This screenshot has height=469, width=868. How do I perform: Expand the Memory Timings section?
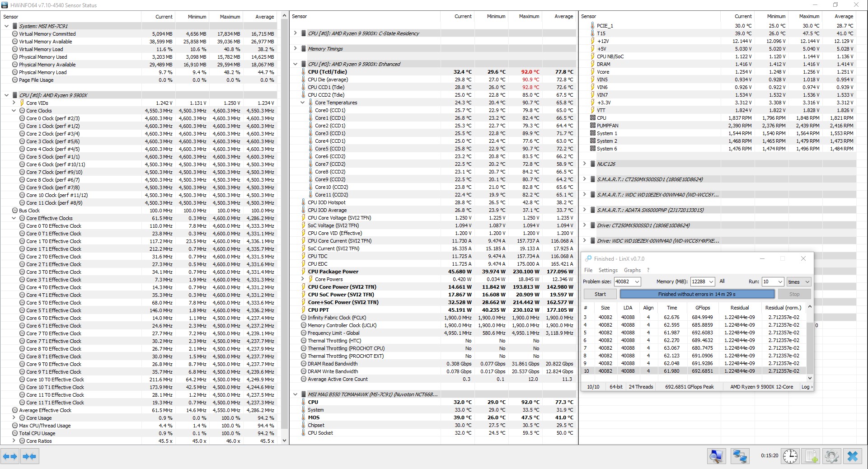[295, 49]
